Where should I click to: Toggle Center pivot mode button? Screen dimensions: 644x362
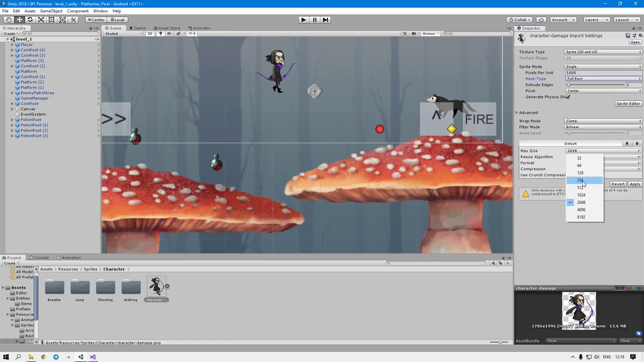point(96,20)
